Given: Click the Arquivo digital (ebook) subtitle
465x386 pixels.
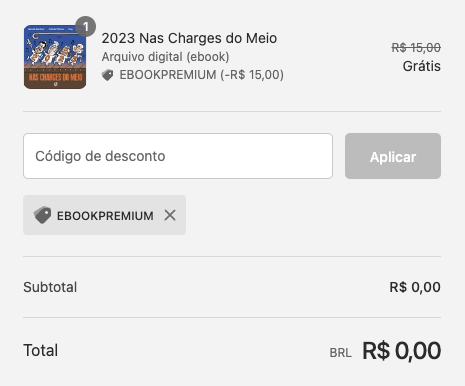Looking at the screenshot, I should tap(165, 57).
